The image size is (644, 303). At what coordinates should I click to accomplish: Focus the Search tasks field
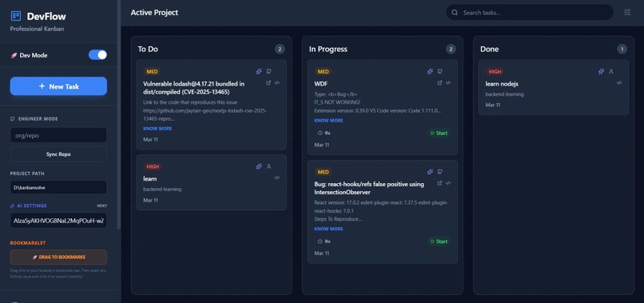point(530,12)
